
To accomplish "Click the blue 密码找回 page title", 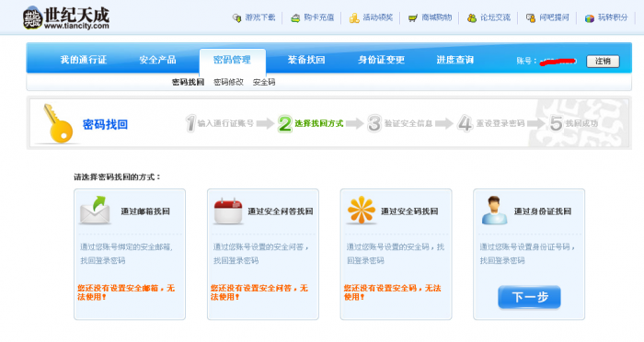I will (105, 124).
